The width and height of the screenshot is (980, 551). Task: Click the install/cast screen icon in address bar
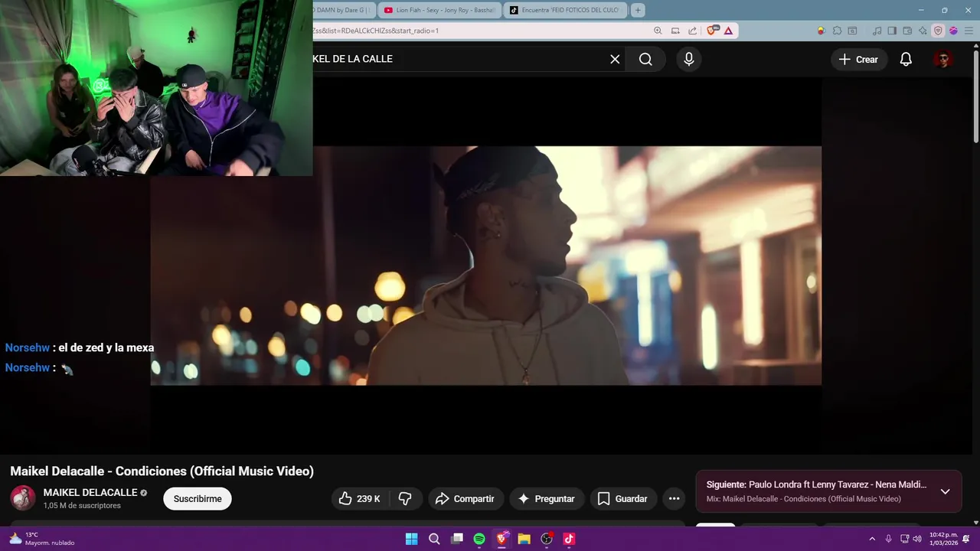(675, 31)
